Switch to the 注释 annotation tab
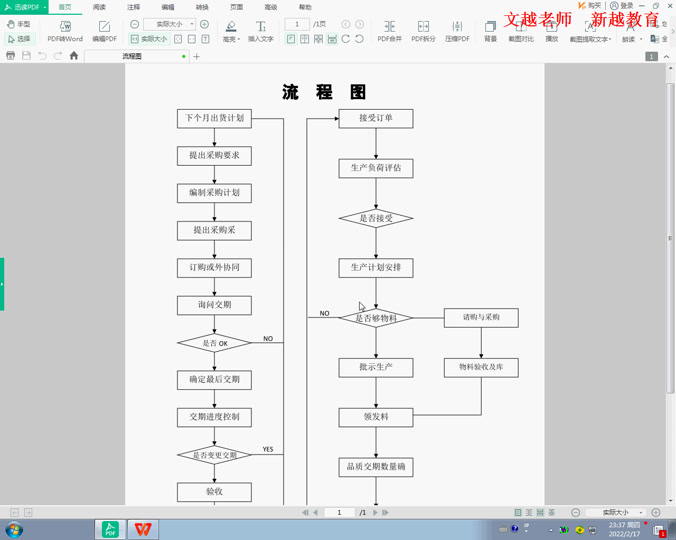This screenshot has width=676, height=540. [133, 7]
